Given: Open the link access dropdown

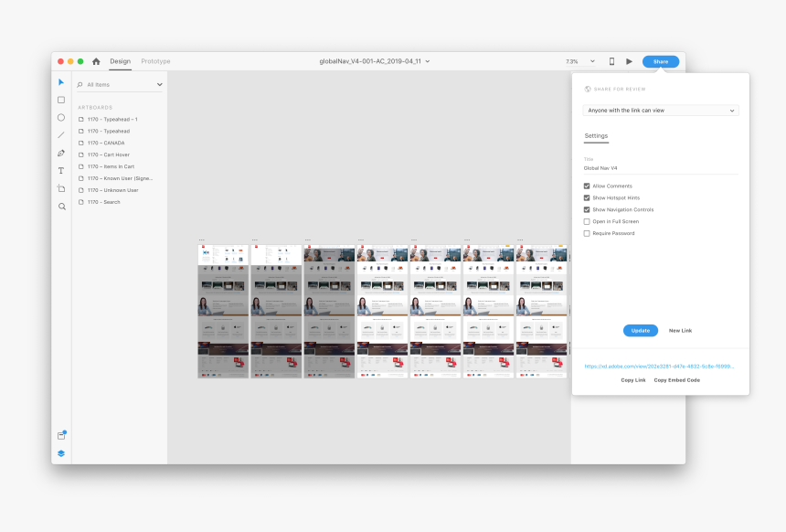Looking at the screenshot, I should 661,111.
